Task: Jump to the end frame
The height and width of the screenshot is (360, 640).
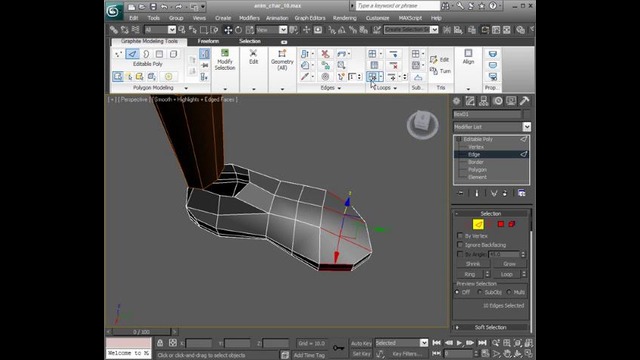Action: click(x=482, y=343)
